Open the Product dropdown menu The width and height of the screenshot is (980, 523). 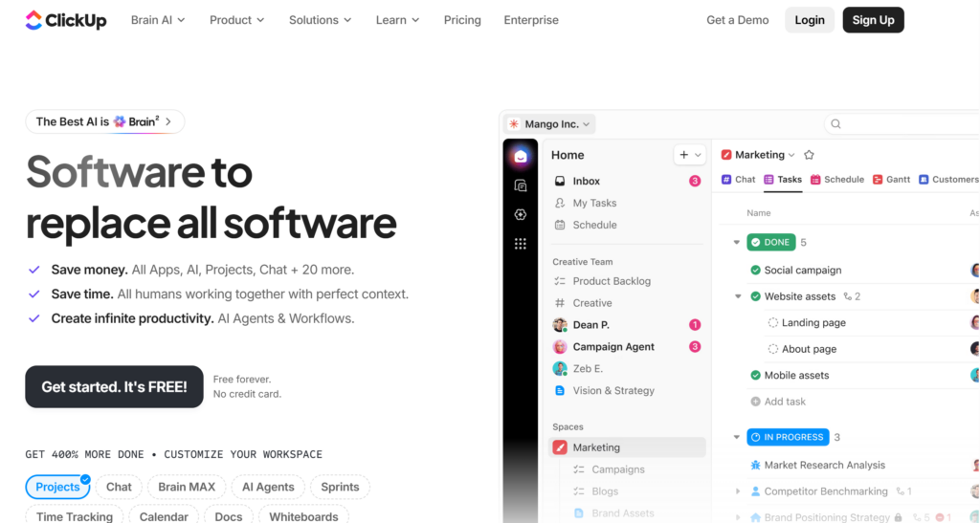click(237, 20)
